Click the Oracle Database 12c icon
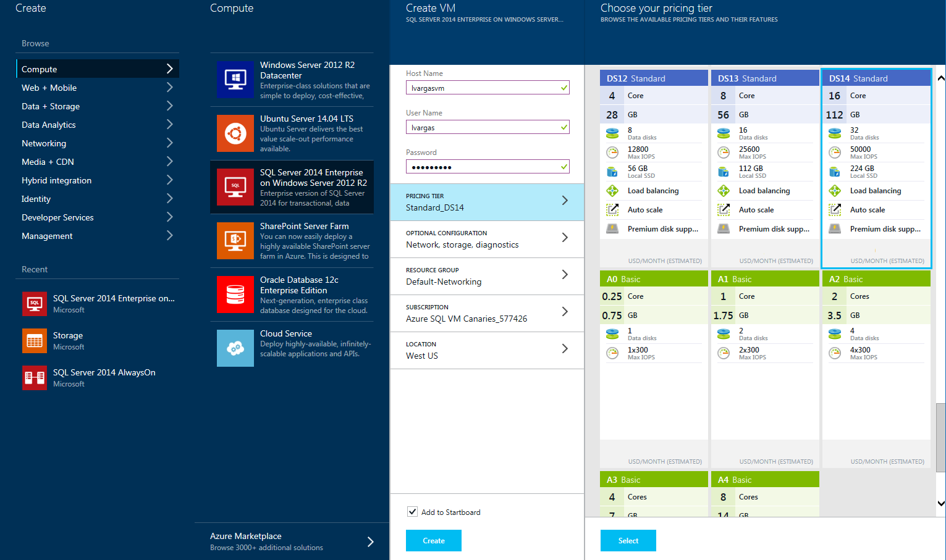 (x=235, y=295)
